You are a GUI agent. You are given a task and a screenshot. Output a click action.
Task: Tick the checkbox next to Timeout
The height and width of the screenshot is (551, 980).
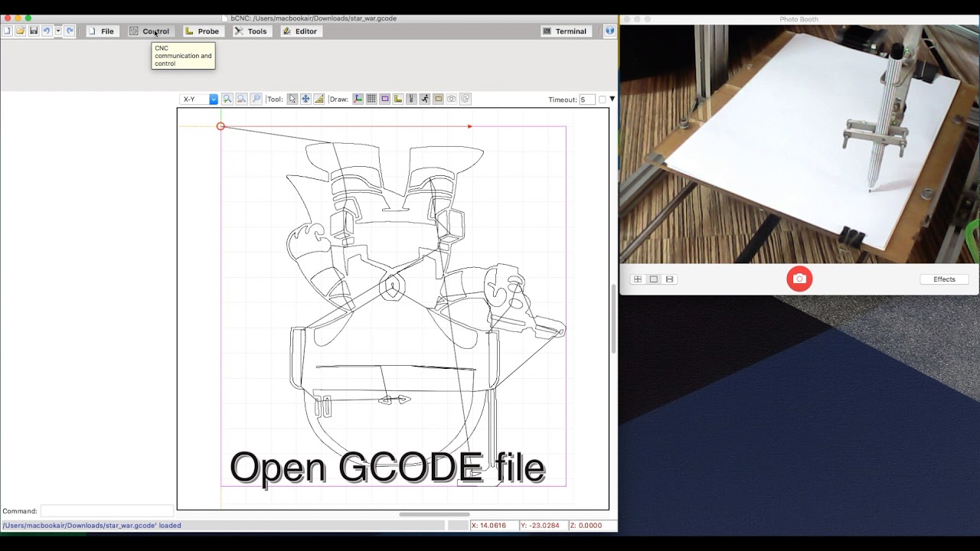click(602, 99)
